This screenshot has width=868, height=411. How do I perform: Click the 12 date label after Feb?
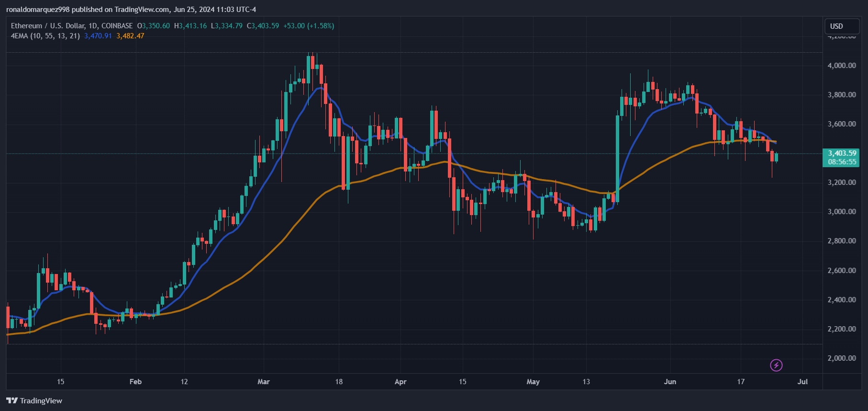(x=184, y=382)
